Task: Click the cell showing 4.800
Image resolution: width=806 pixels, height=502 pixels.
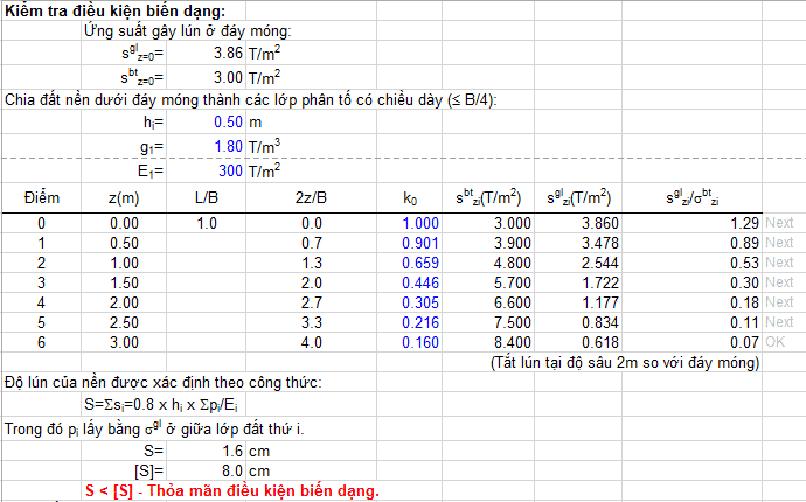Action: tap(512, 263)
